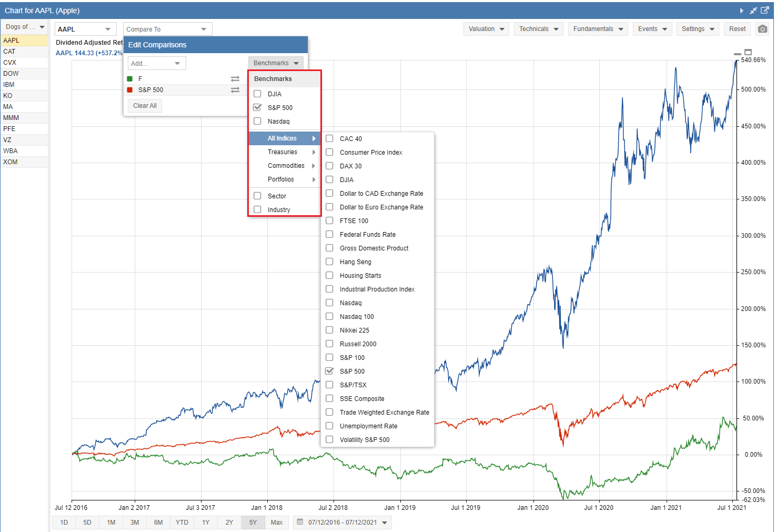The width and height of the screenshot is (776, 532).
Task: Select KO in the watchlist
Action: point(24,96)
